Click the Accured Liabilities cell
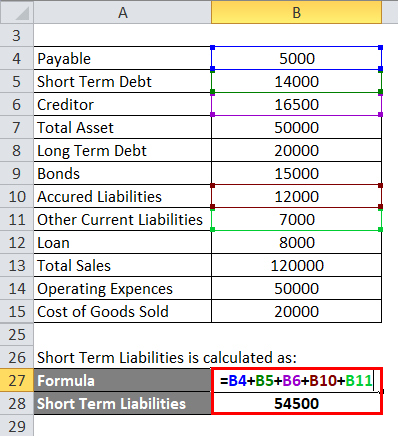 (122, 196)
